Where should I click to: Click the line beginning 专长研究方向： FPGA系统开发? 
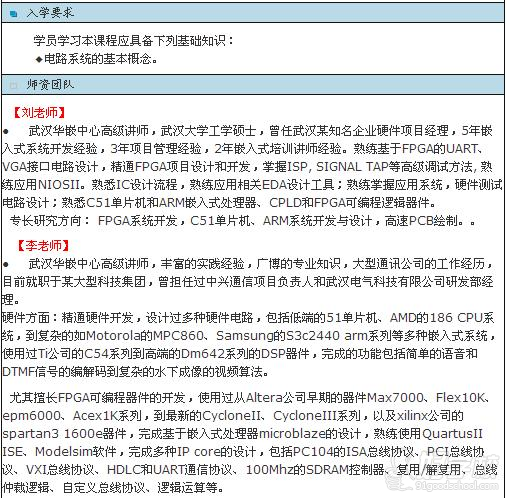tap(242, 221)
